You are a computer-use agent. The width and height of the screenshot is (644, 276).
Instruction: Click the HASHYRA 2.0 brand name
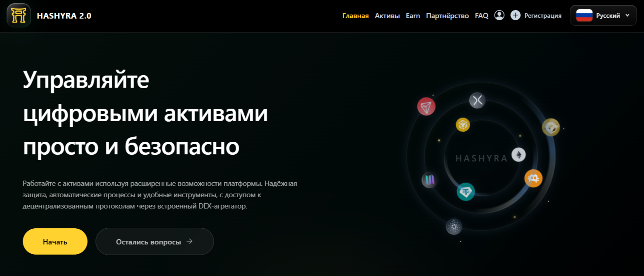pyautogui.click(x=64, y=16)
